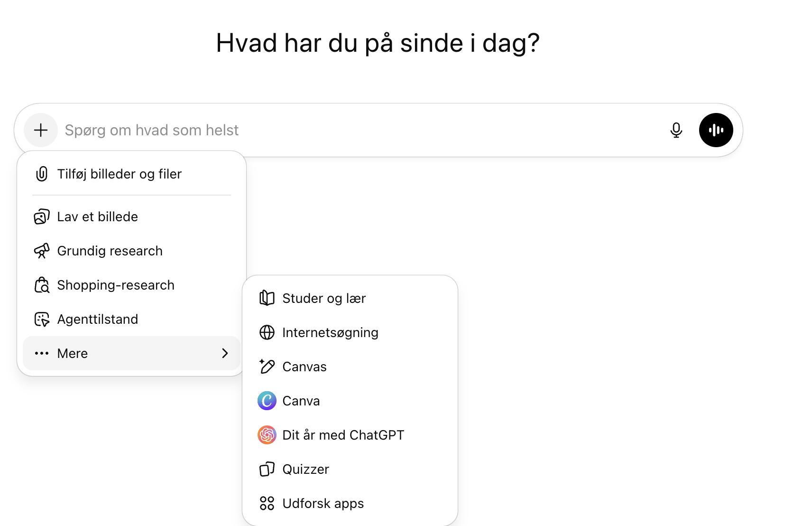Click the globe icon for Internetsøgning
The image size is (812, 526).
click(x=267, y=333)
